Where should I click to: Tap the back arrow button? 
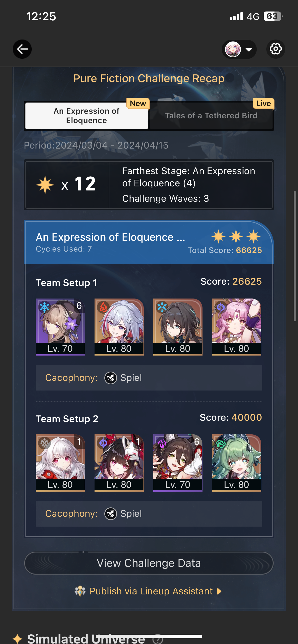pyautogui.click(x=22, y=49)
